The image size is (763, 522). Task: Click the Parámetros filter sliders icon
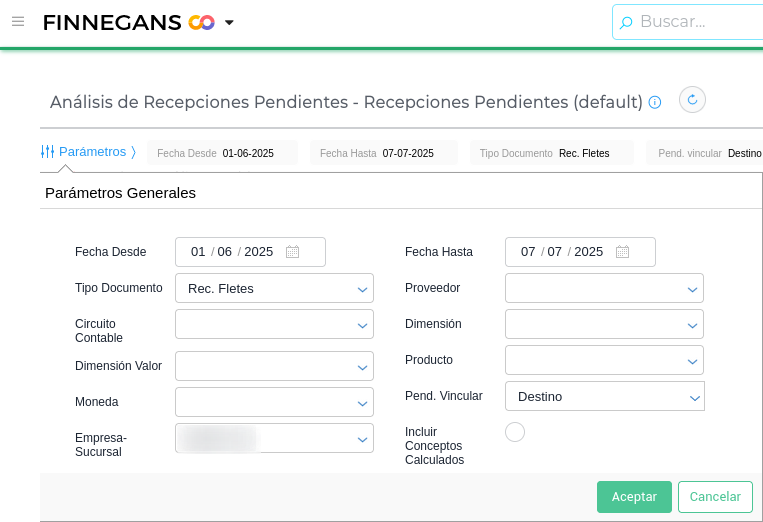coord(47,152)
